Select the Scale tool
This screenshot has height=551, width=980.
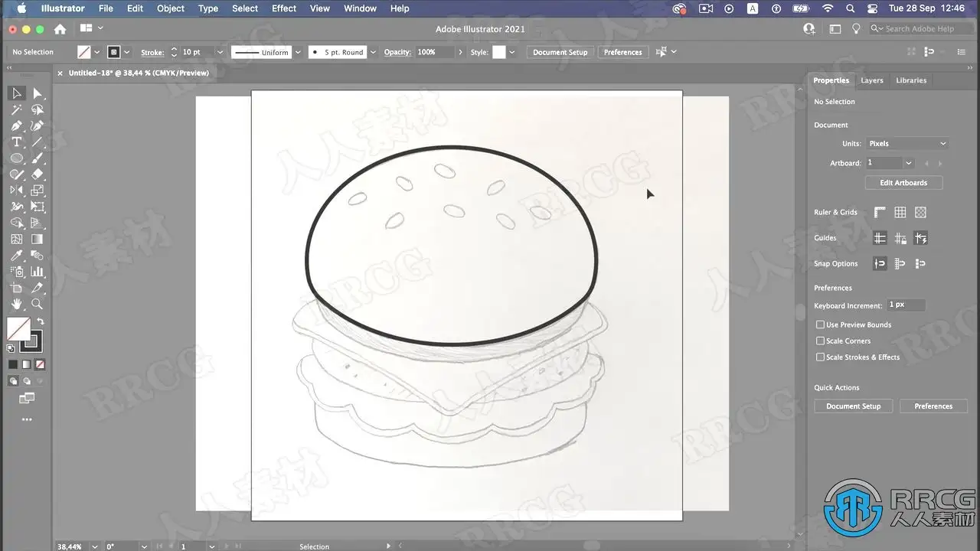37,191
